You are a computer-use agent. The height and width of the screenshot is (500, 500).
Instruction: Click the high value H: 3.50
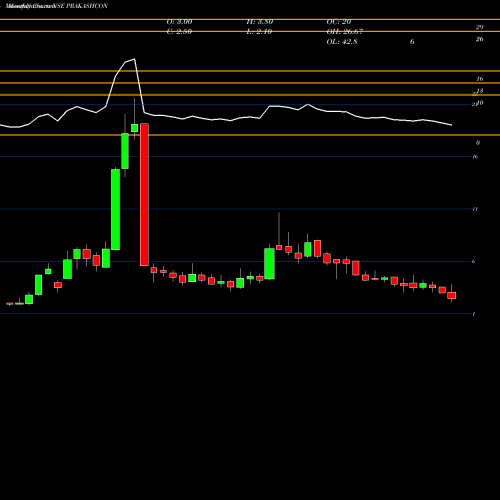260,22
